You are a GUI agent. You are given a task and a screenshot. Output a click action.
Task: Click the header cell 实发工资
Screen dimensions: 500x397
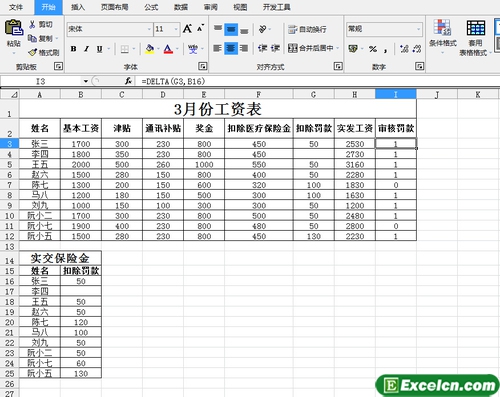355,128
